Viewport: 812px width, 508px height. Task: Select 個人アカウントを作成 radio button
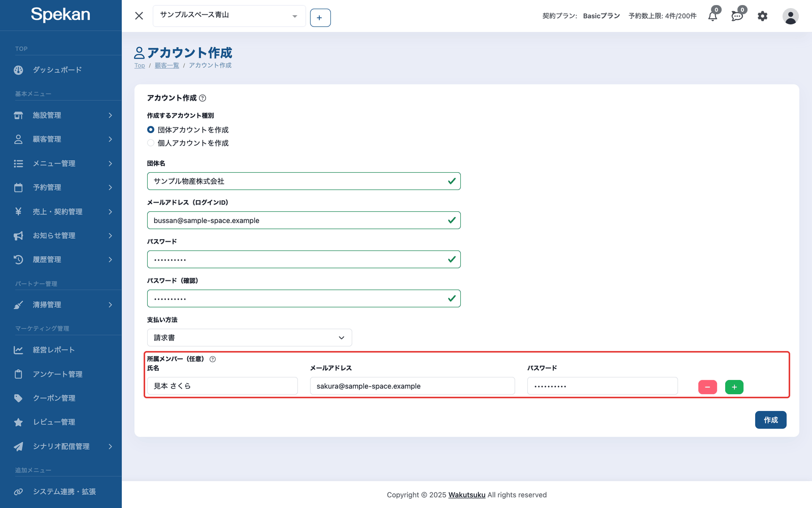click(151, 143)
